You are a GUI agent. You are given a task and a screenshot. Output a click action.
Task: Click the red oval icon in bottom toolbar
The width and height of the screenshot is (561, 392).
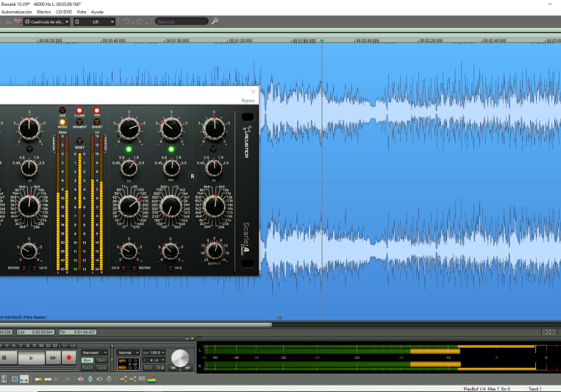click(80, 379)
